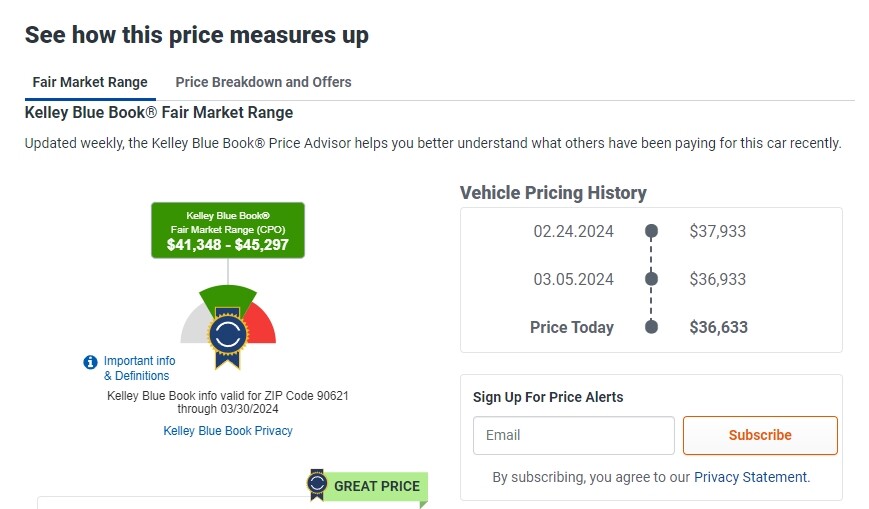869x509 pixels.
Task: Open the Privacy Statement link
Action: tap(752, 477)
